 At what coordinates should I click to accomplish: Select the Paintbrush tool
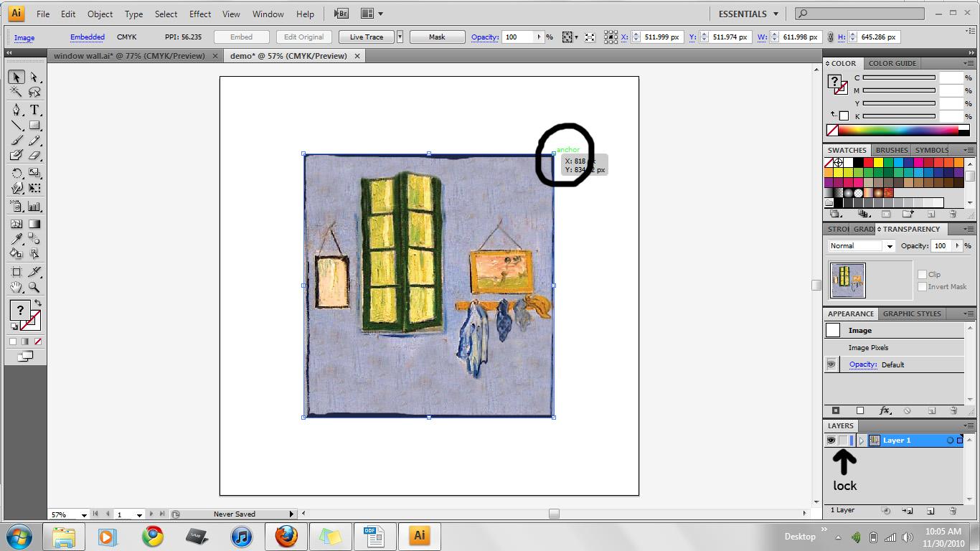click(17, 141)
